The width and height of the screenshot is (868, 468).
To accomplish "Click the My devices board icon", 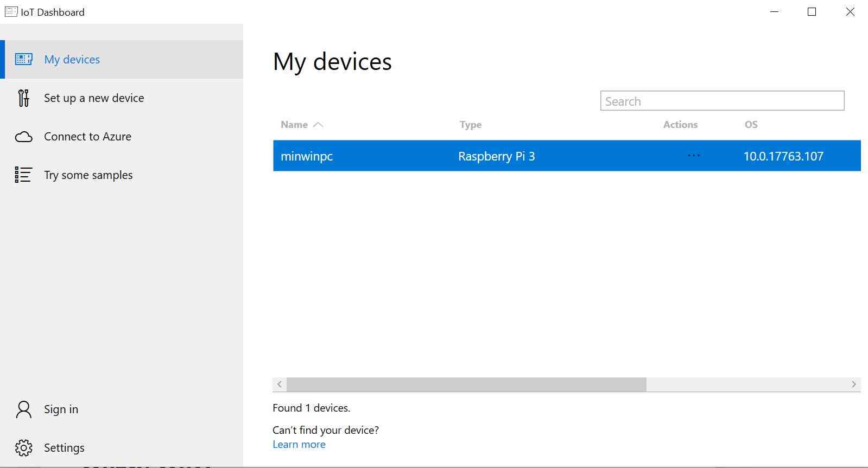I will 23,59.
